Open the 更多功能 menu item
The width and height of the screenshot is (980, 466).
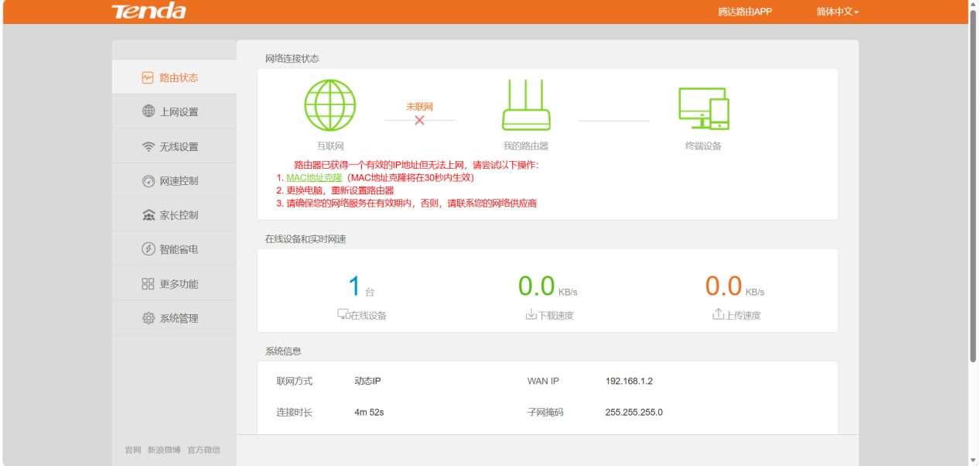(x=174, y=284)
